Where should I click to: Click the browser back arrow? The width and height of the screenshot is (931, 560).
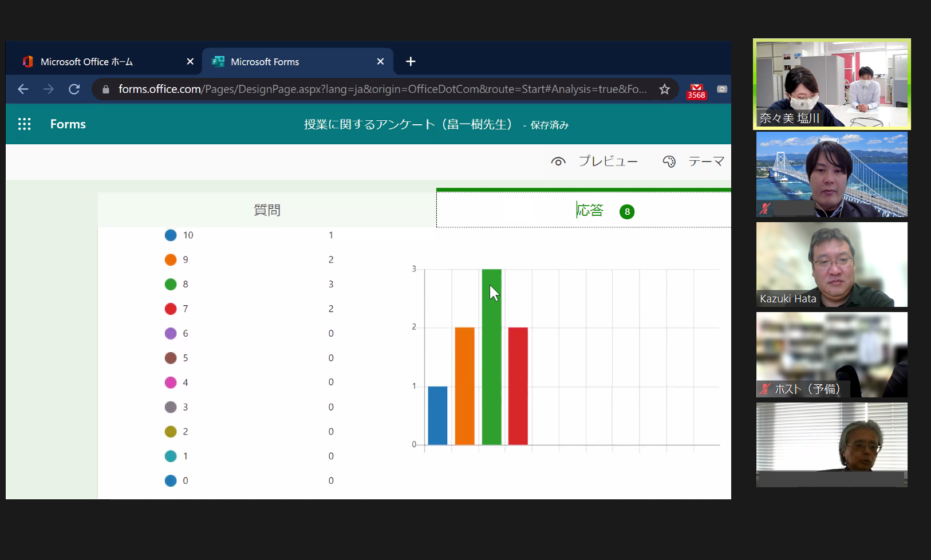coord(23,89)
